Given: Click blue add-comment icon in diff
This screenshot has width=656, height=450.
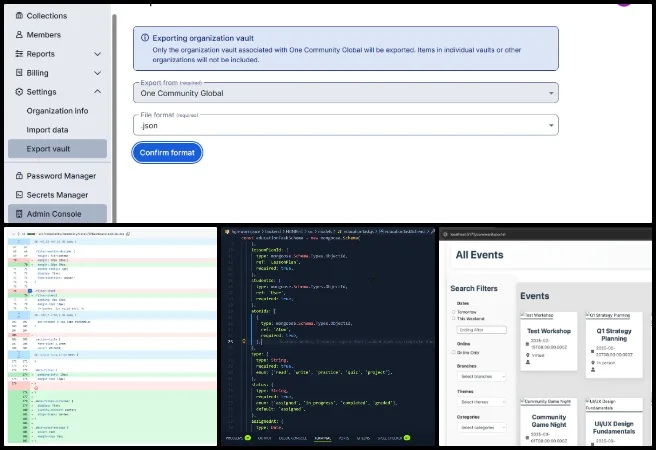Looking at the screenshot, I should pyautogui.click(x=30, y=291).
